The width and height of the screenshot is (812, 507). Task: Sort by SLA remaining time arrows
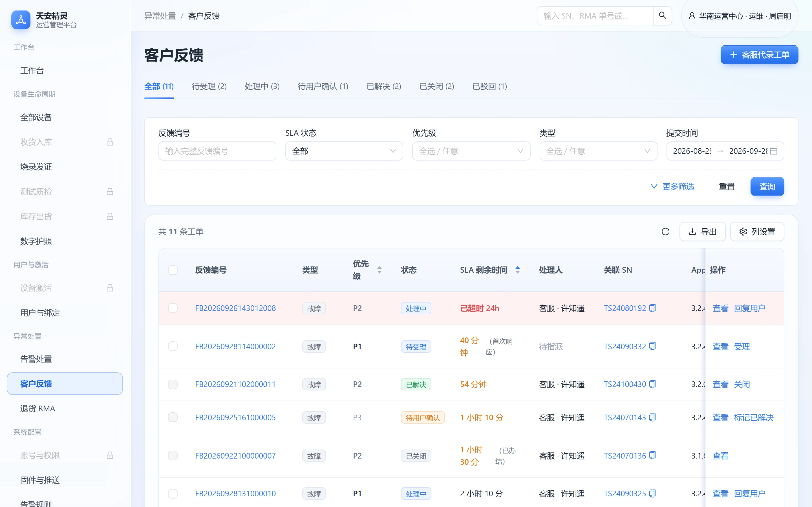(x=517, y=270)
